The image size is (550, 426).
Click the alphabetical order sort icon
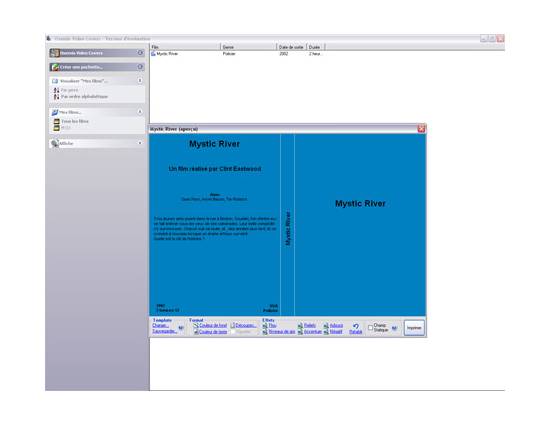coord(56,96)
